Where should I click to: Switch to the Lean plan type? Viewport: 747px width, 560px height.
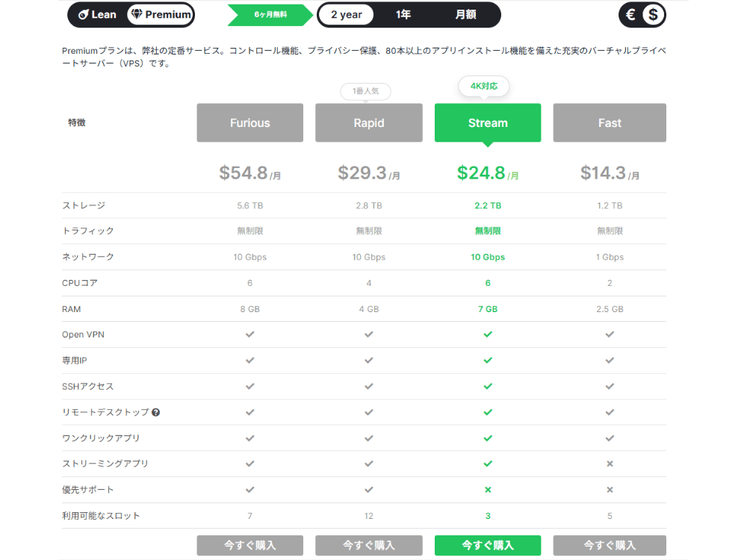pyautogui.click(x=97, y=15)
